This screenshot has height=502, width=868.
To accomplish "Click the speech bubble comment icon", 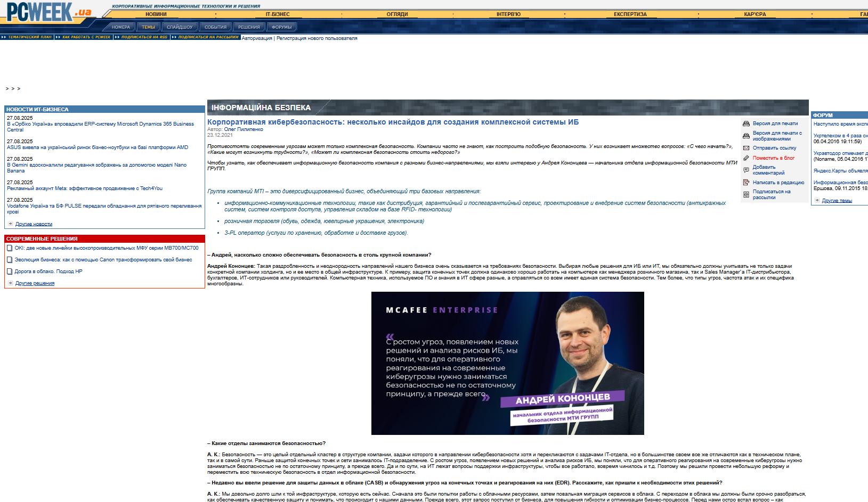I will point(746,170).
